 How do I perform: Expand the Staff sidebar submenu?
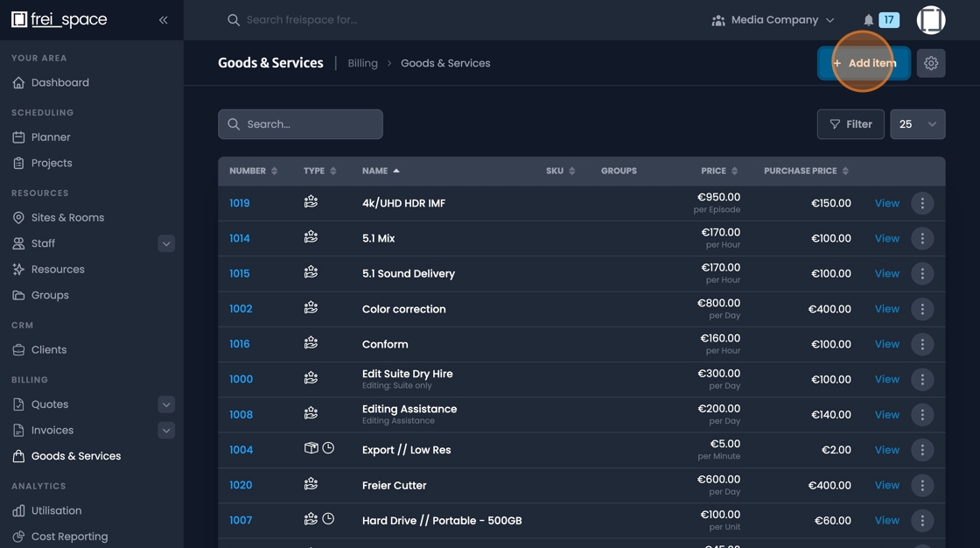pyautogui.click(x=166, y=242)
